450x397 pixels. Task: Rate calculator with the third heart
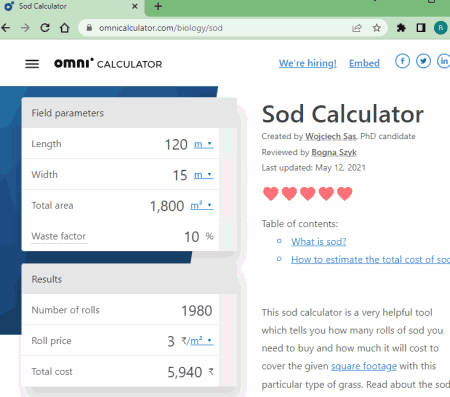[x=307, y=194]
